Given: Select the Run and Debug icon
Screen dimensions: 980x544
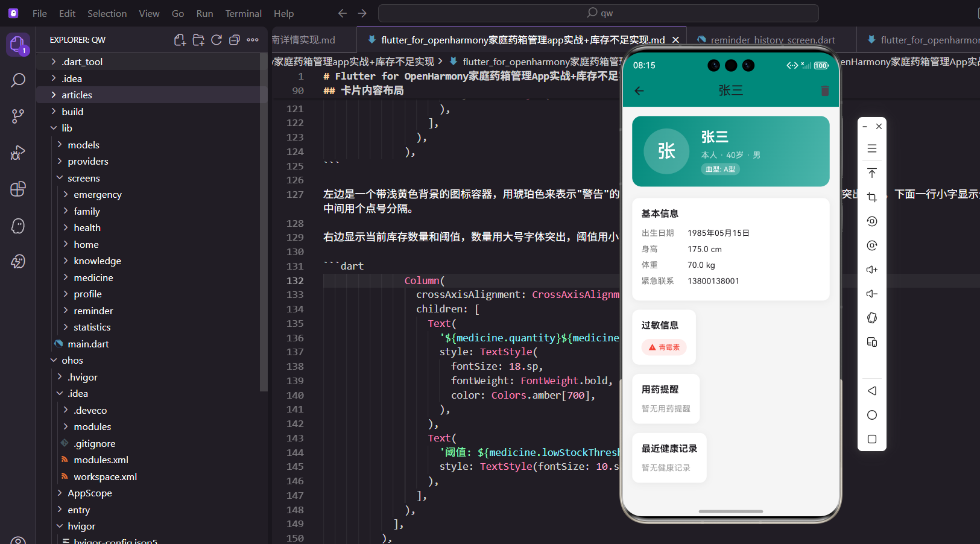Looking at the screenshot, I should 18,153.
